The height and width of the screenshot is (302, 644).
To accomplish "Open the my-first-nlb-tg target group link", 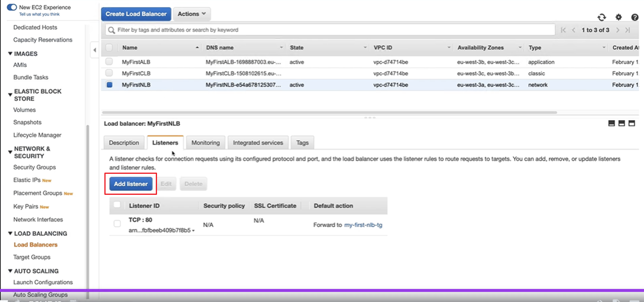I will (363, 225).
